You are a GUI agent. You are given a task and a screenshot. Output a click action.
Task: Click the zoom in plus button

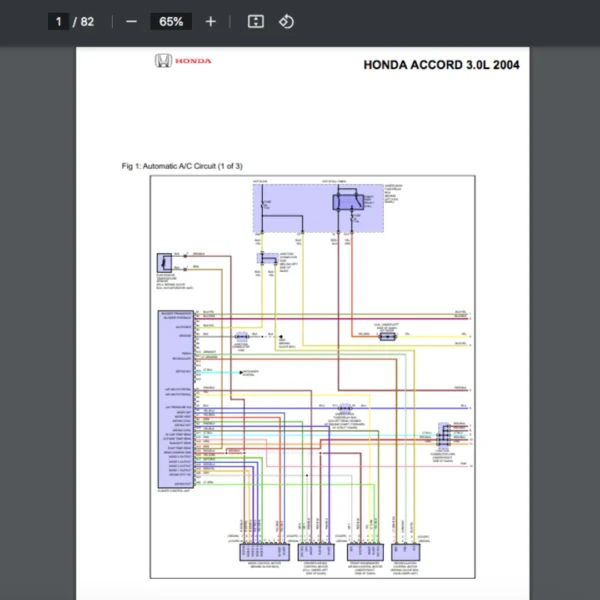pyautogui.click(x=210, y=21)
